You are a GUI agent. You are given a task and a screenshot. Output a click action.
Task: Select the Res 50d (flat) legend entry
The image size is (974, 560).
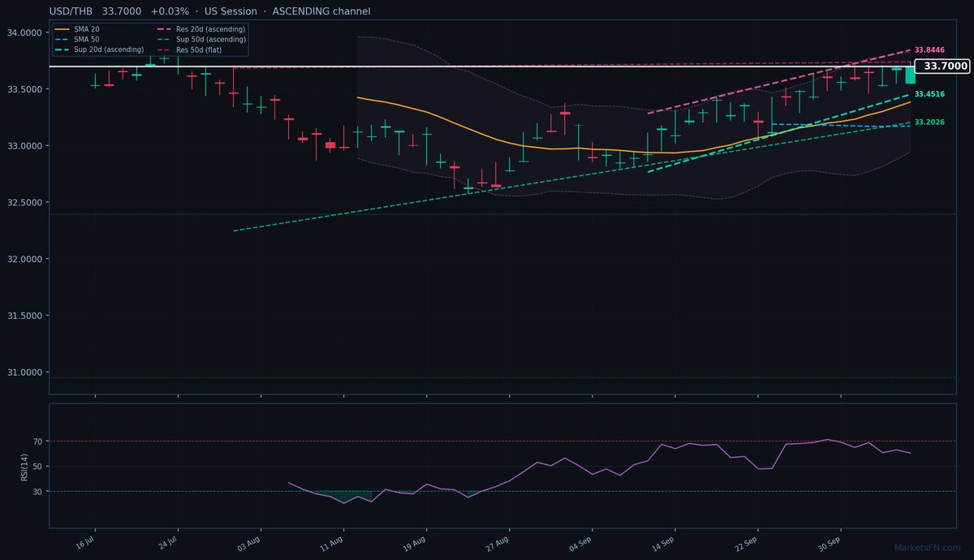189,50
